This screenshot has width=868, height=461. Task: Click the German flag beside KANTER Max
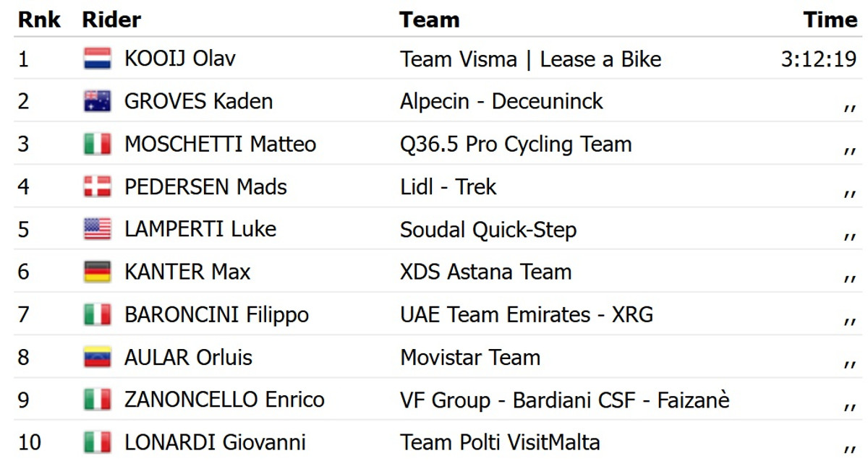(x=97, y=272)
